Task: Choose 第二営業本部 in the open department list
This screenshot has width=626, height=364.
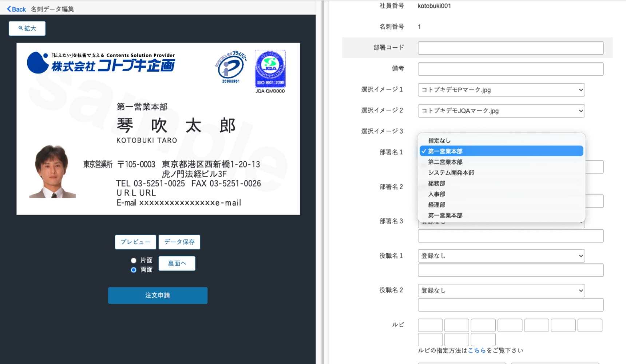Action: pos(445,162)
